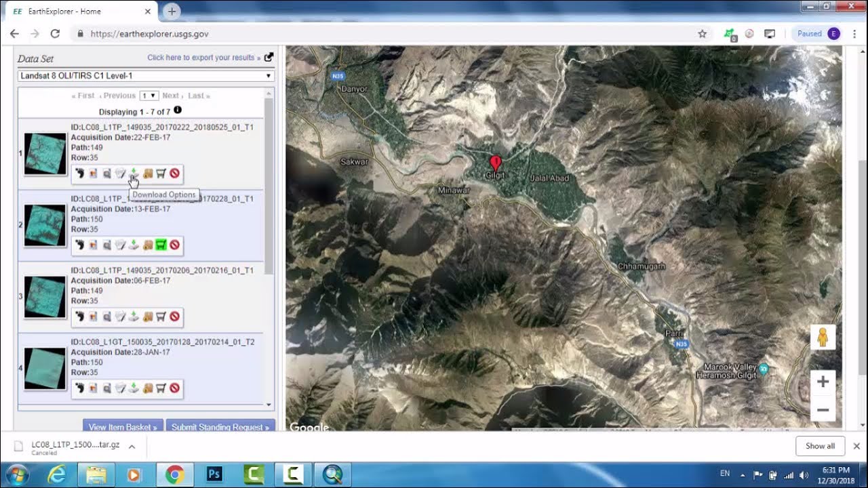Click the results list scroll down arrow
Screen dimensions: 868x488
[269, 405]
